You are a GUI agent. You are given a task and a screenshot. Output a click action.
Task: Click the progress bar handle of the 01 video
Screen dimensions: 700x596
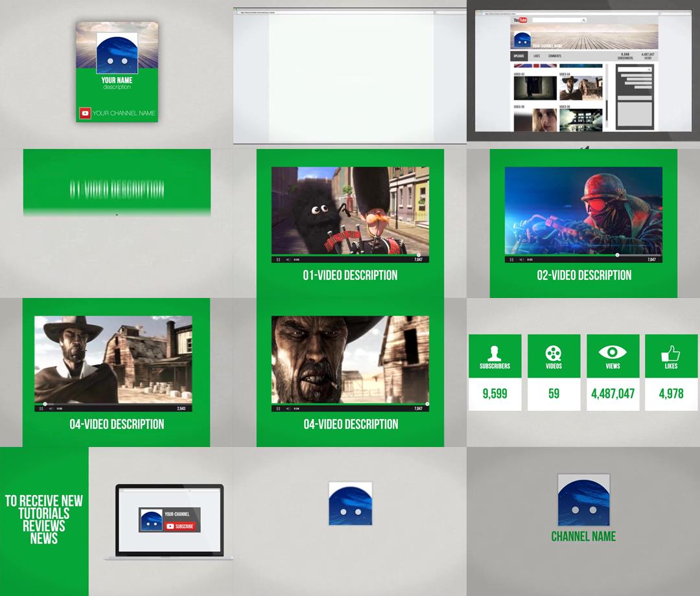418,255
